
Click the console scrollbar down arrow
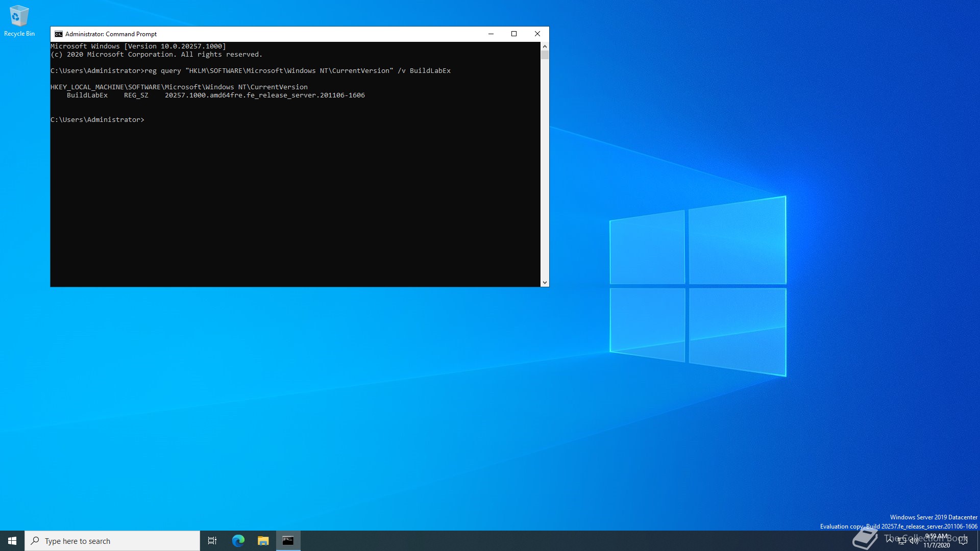click(545, 282)
